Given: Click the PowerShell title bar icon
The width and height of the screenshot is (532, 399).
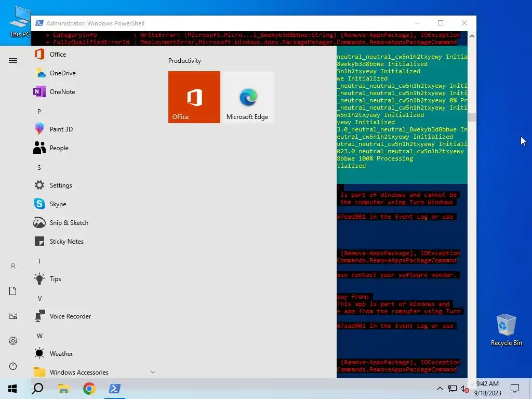Looking at the screenshot, I should (39, 23).
